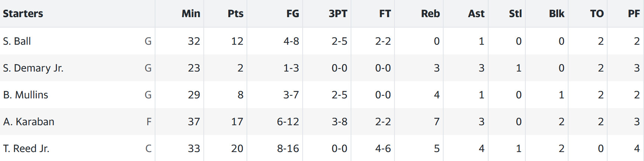Image resolution: width=644 pixels, height=161 pixels.
Task: Click the Starters column header
Action: point(23,14)
